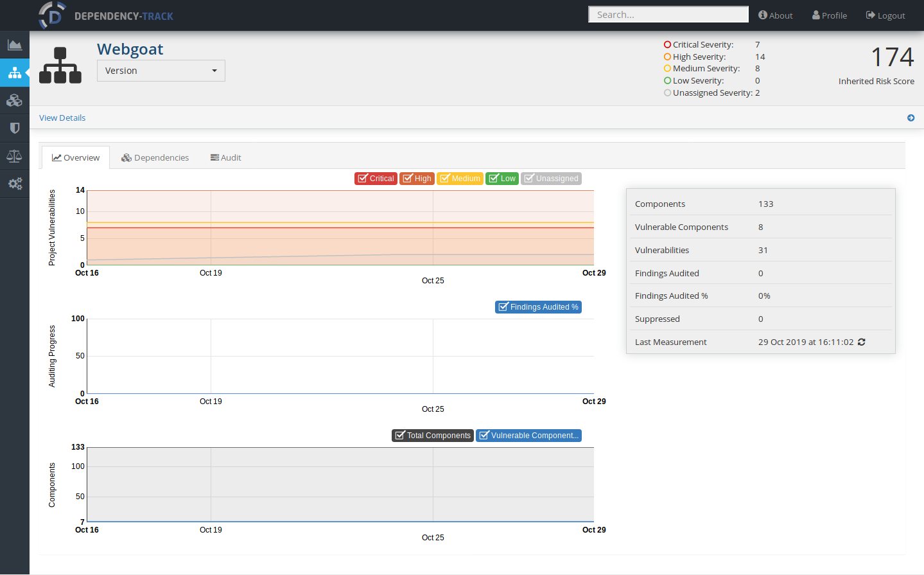Click the Unassigned severity grey circle
This screenshot has width=924, height=575.
(668, 93)
